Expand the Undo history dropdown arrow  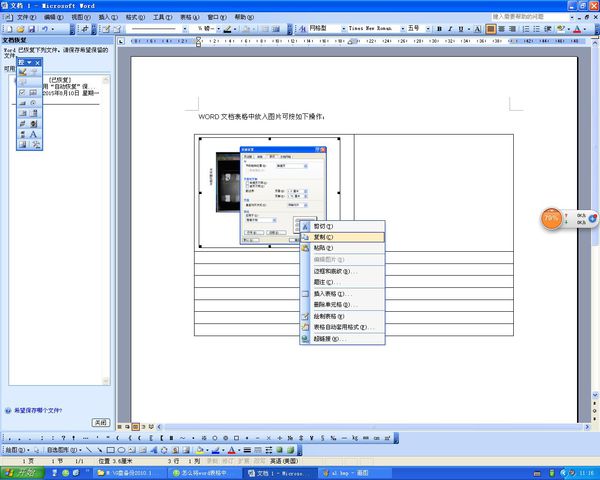53,29
